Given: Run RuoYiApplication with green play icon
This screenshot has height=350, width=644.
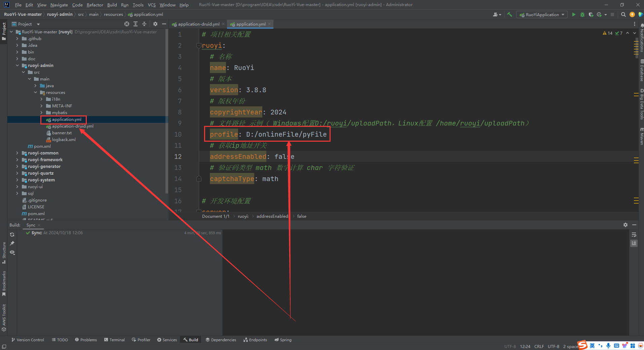Looking at the screenshot, I should (574, 14).
